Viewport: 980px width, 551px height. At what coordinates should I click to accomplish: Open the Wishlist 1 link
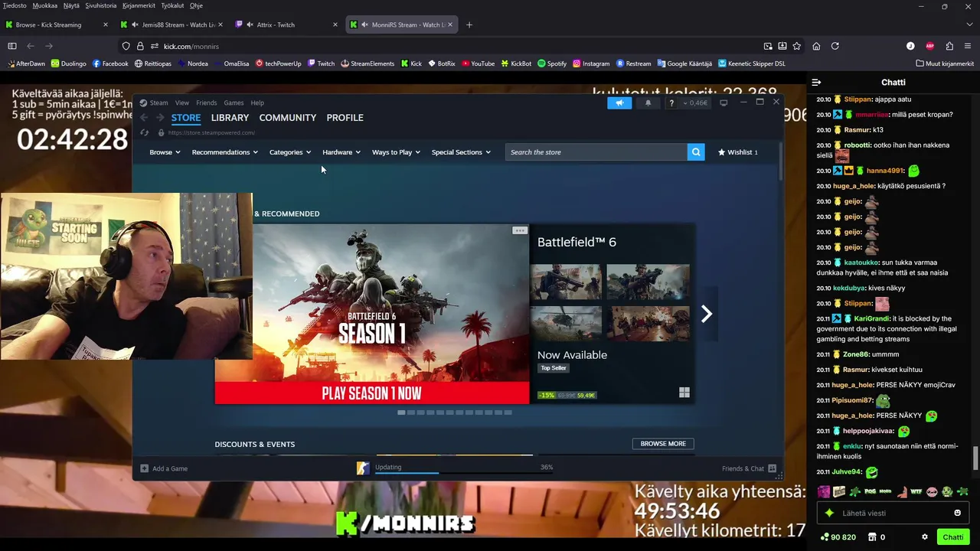(x=738, y=152)
